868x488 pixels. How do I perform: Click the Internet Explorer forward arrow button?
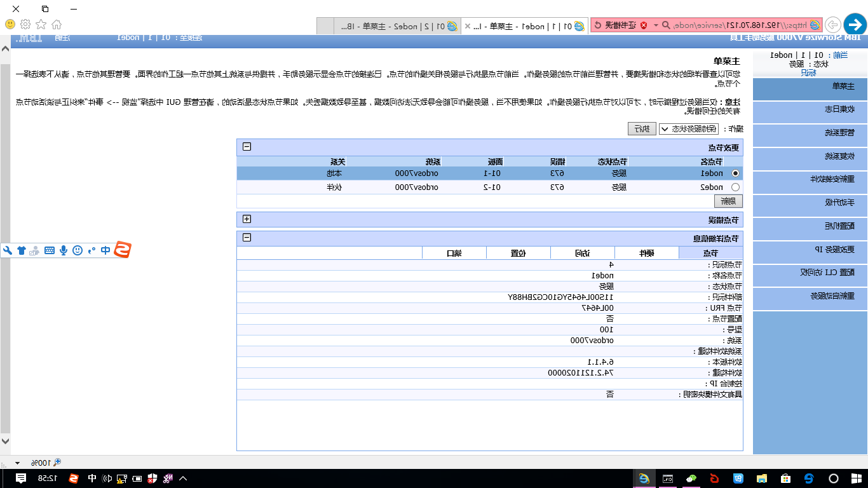[x=833, y=25]
